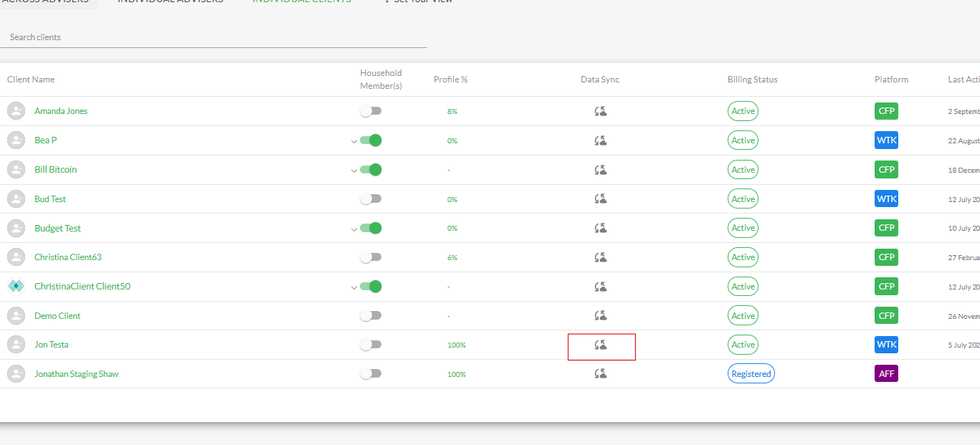Screen dimensions: 980x445
Task: Click Registered billing status for Jonathan Staging Shaw
Action: [751, 373]
